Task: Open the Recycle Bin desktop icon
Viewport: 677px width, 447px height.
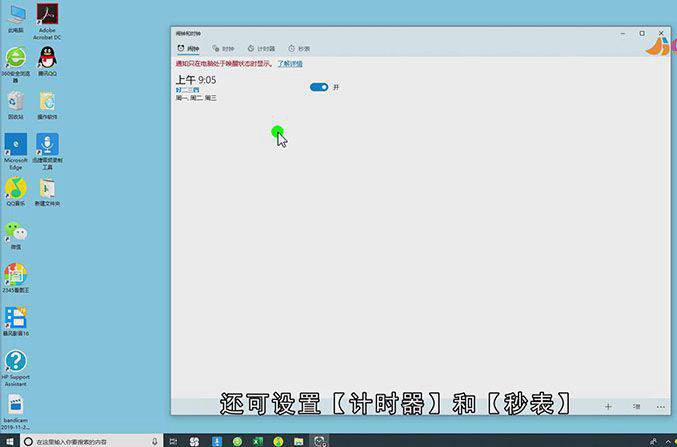Action: [x=16, y=105]
